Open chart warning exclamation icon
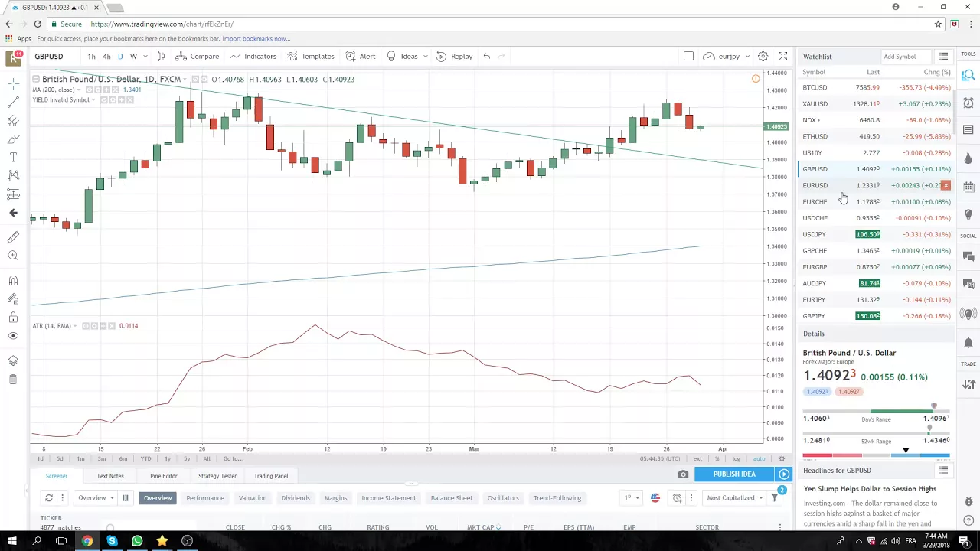 click(x=756, y=79)
